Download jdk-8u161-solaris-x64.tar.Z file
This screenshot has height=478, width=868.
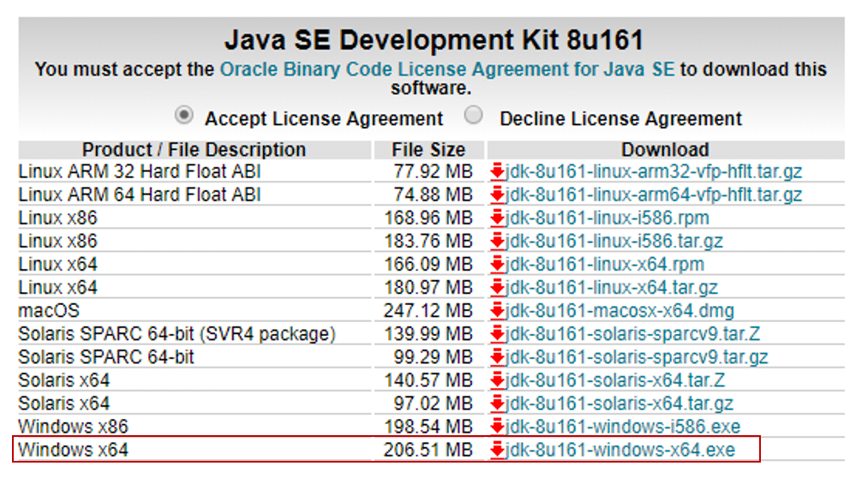coord(615,380)
